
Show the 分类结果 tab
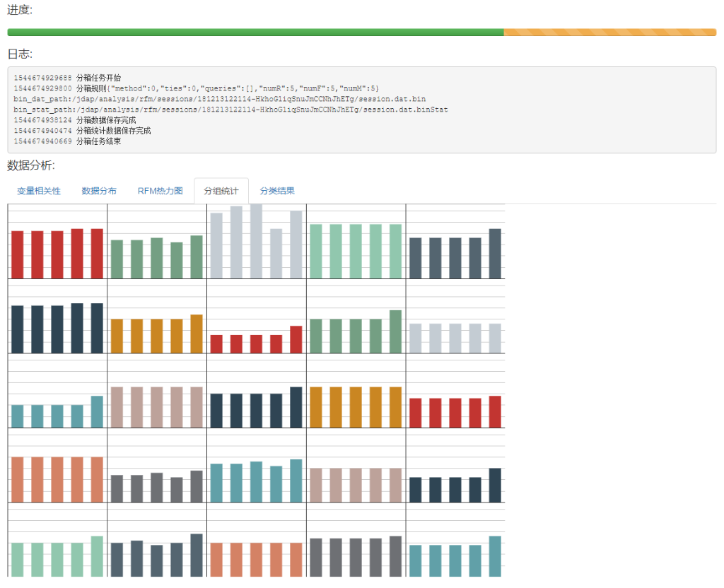[277, 191]
